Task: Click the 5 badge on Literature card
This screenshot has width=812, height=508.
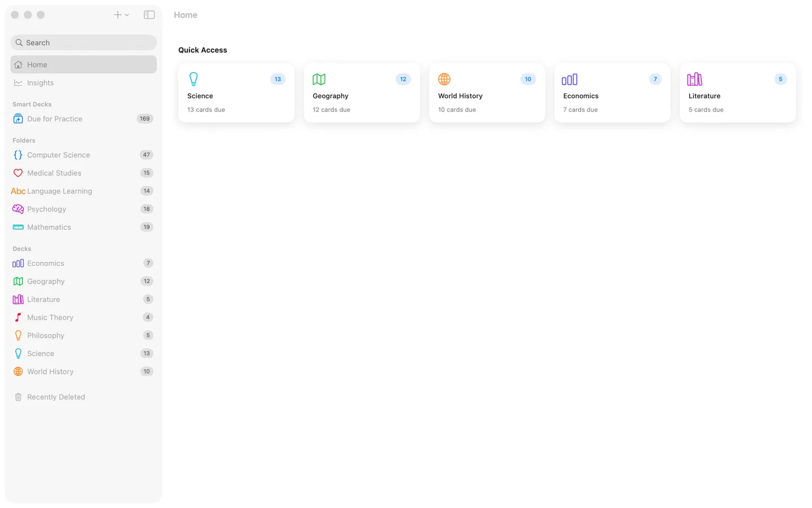Action: point(780,79)
